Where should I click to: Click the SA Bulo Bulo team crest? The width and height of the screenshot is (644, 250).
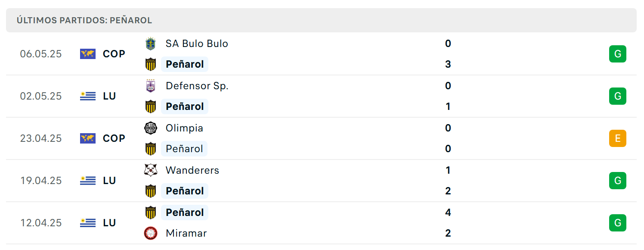pyautogui.click(x=150, y=44)
